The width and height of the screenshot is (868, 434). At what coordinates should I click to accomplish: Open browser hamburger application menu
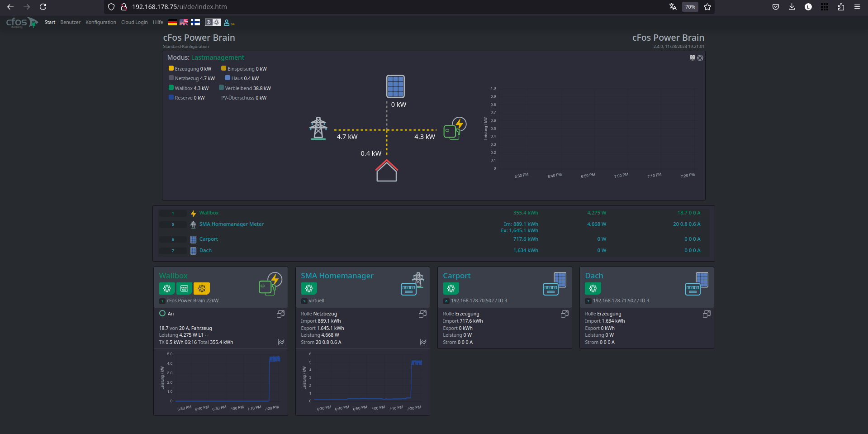click(x=857, y=7)
